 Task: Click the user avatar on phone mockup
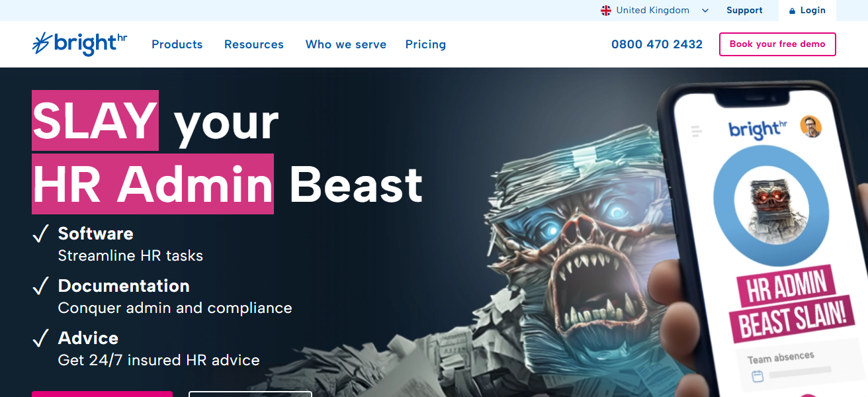pyautogui.click(x=810, y=126)
